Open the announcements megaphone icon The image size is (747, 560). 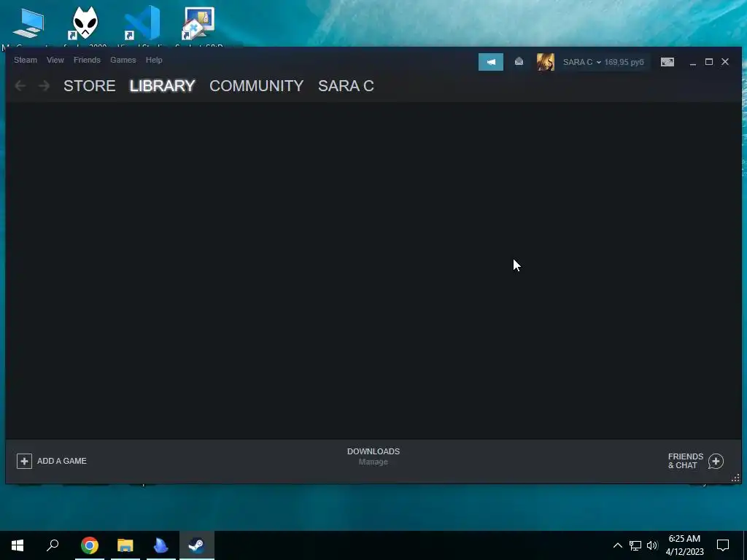pos(491,62)
